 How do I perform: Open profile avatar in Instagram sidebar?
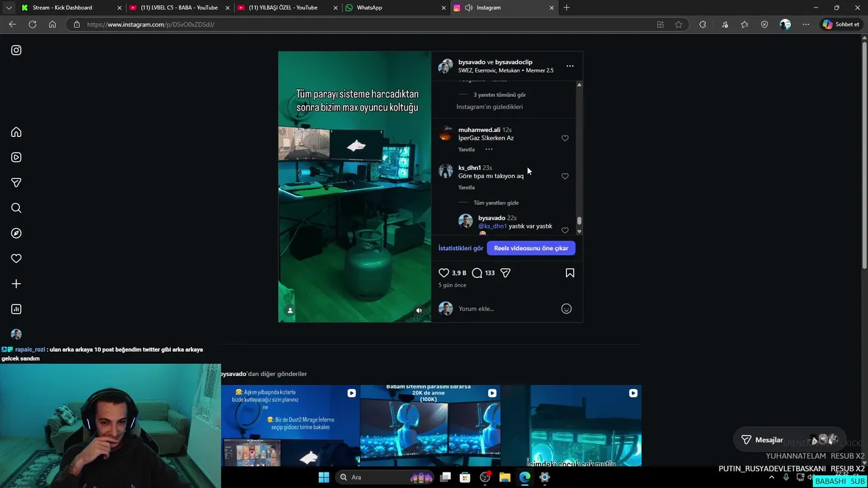[x=16, y=334]
